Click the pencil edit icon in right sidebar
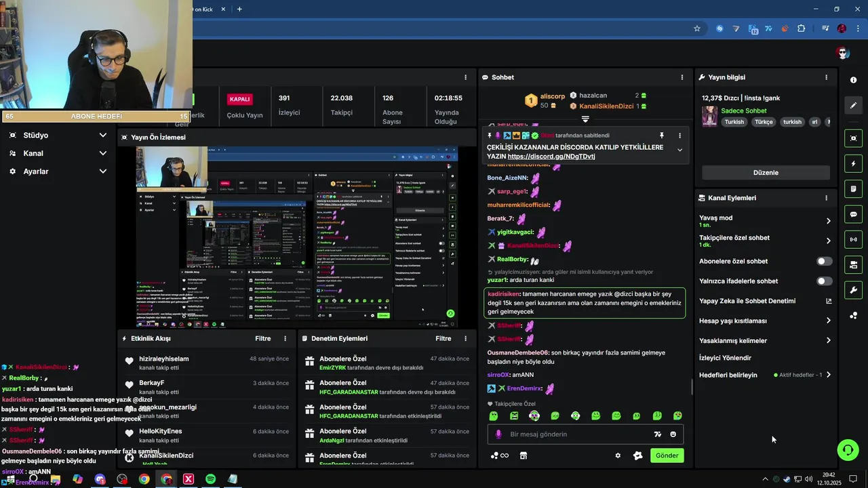Viewport: 868px width, 488px height. tap(853, 105)
